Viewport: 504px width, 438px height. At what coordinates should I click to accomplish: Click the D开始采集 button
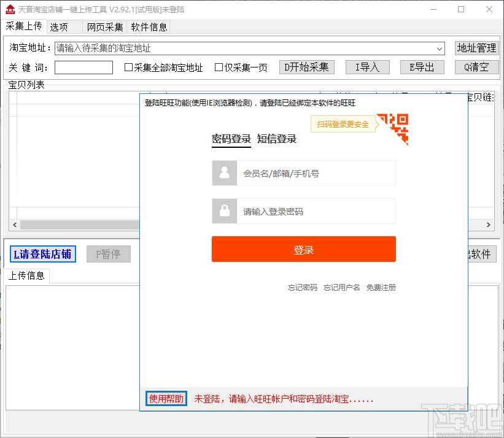click(x=307, y=67)
